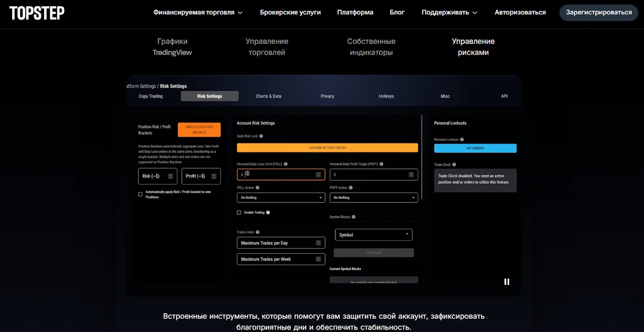
Task: Tick the Enable Trailing checkbox
Action: tap(239, 212)
